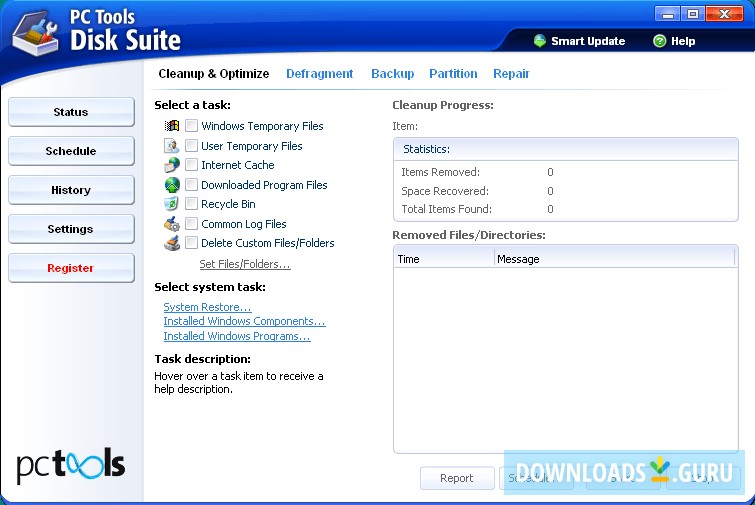Click the Total Items Found label
This screenshot has height=505, width=755.
click(446, 209)
